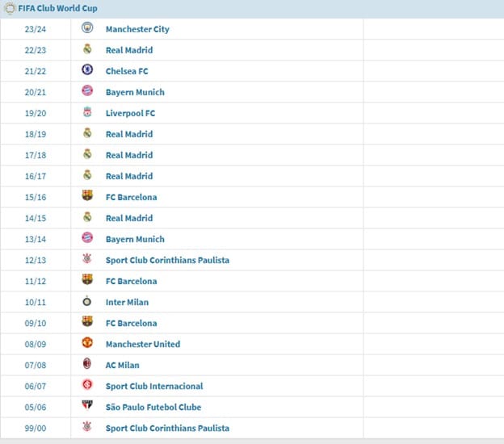Click Sport Club Internacional crest in 06/07 row
Screen dimensions: 504x444
(x=87, y=384)
